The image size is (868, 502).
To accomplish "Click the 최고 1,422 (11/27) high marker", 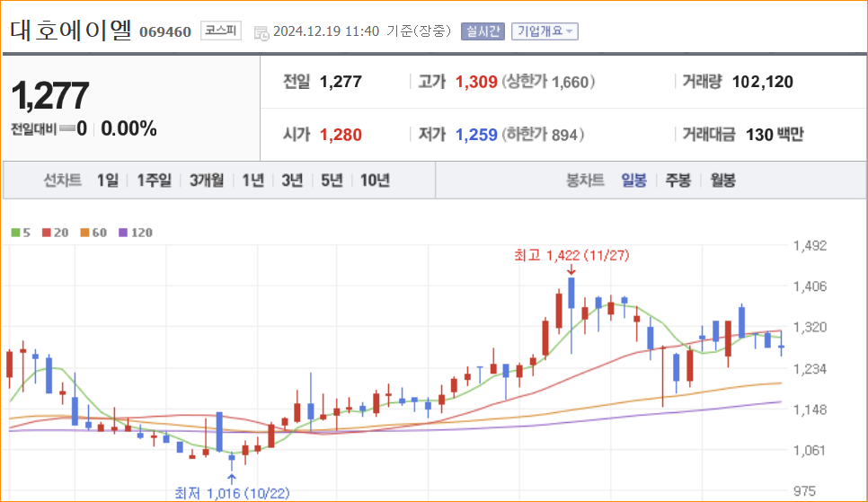I will pos(571,256).
